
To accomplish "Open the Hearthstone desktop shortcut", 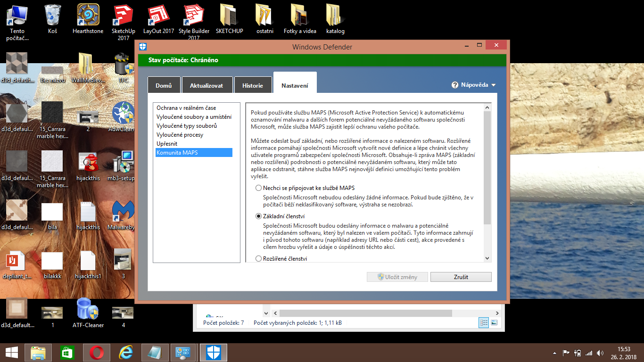I will (88, 19).
